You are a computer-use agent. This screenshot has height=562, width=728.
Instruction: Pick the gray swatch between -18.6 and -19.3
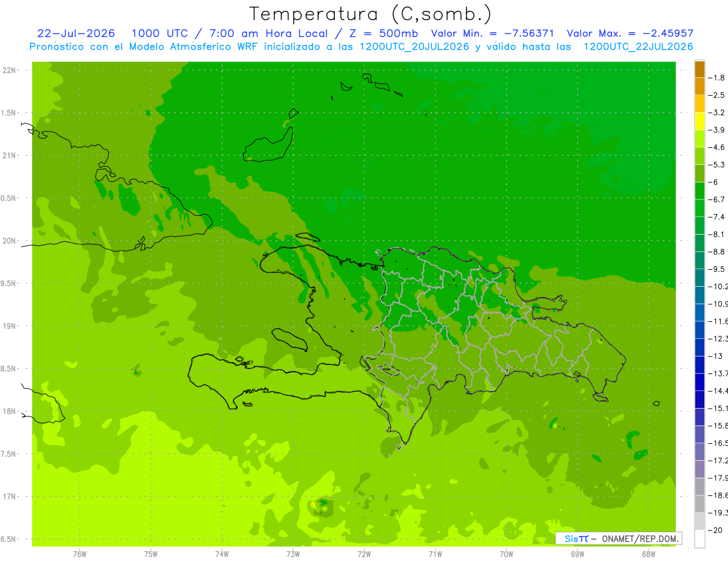tap(699, 504)
